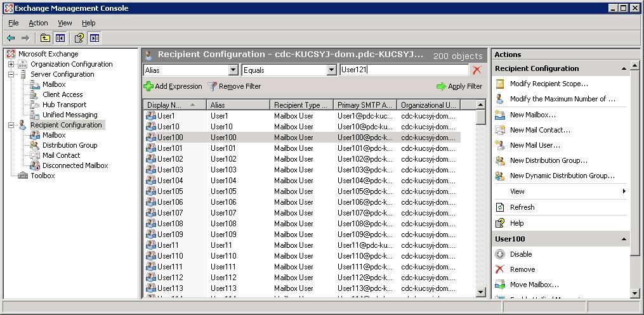Open the File menu
The height and width of the screenshot is (315, 644).
(13, 23)
